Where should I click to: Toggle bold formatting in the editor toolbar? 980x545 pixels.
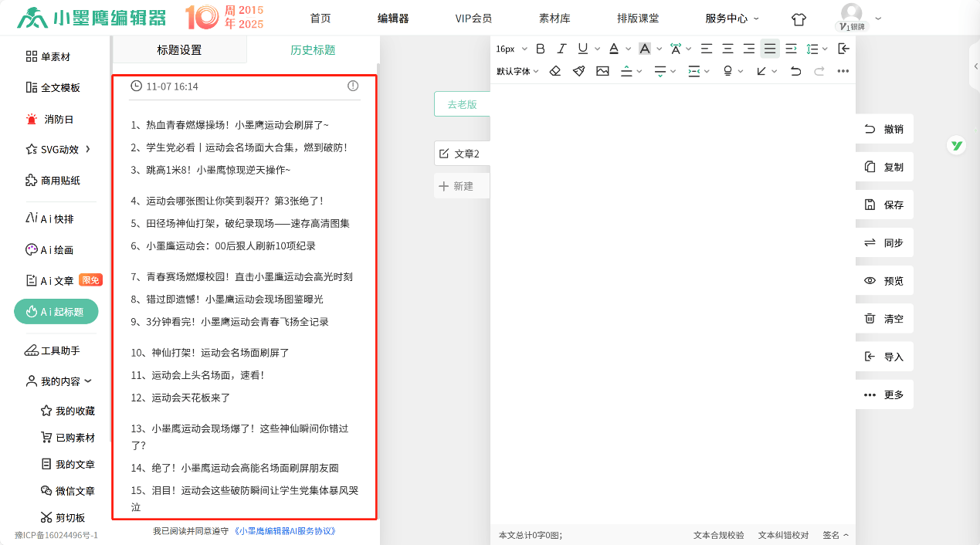click(x=541, y=49)
